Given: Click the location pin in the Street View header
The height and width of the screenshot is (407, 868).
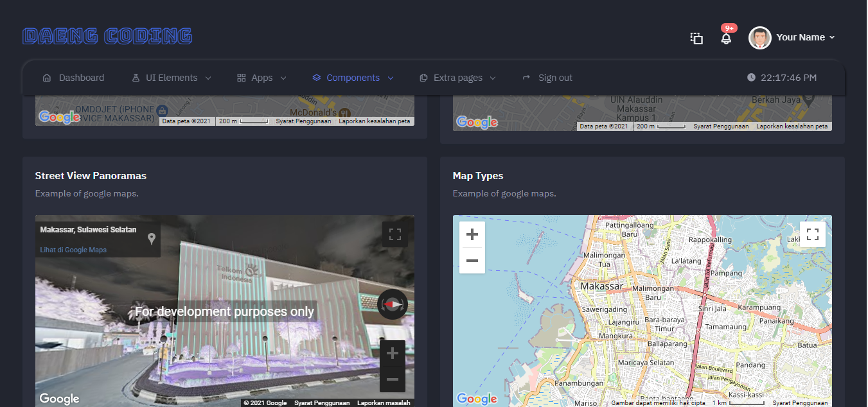Looking at the screenshot, I should pos(152,238).
